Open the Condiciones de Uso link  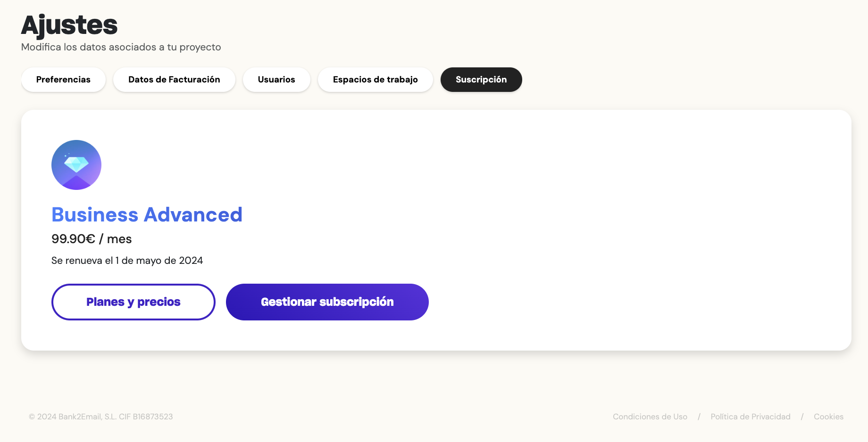click(x=650, y=417)
